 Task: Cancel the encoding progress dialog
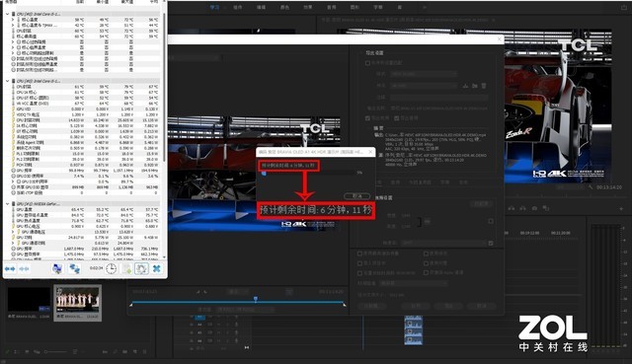pos(357,195)
